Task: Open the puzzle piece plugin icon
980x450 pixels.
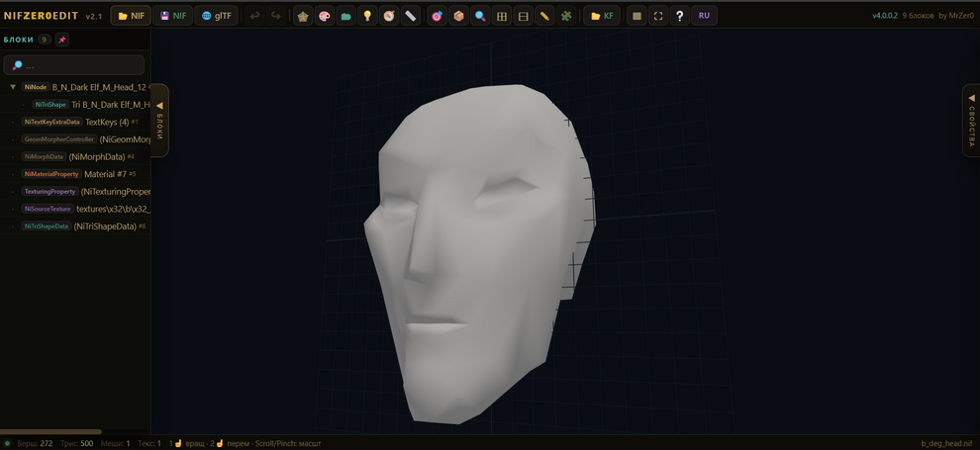Action: tap(566, 16)
